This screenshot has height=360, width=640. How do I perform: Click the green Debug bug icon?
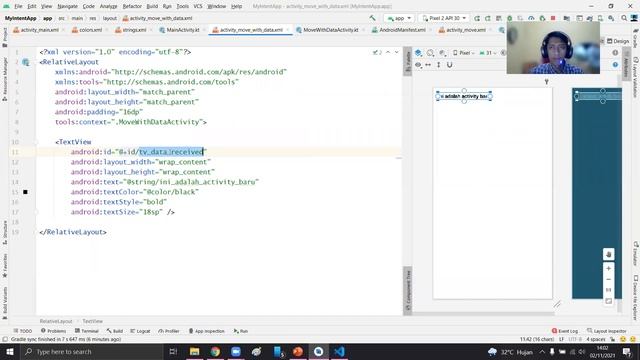tap(509, 18)
